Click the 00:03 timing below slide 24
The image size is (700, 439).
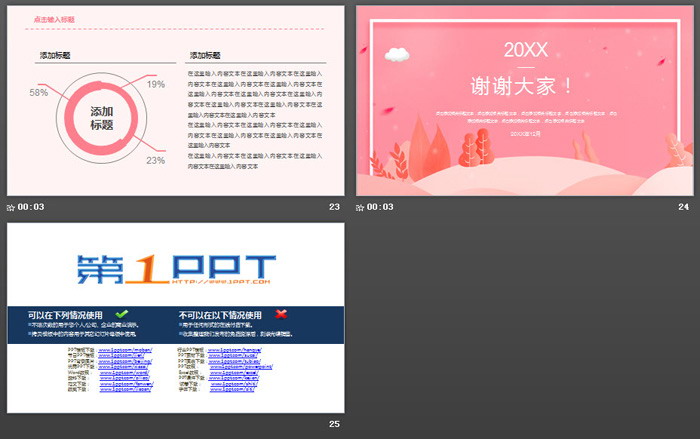click(x=380, y=207)
